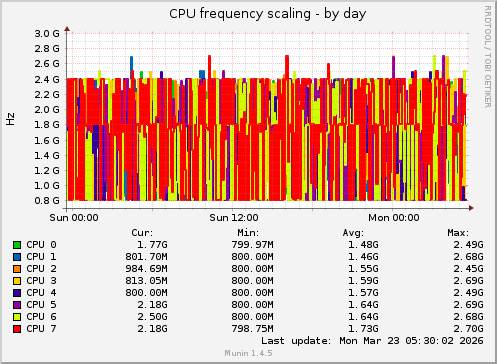Click CPU 4 average value '1.57G'
Image resolution: width=497 pixels, height=364 pixels.
[x=363, y=293]
